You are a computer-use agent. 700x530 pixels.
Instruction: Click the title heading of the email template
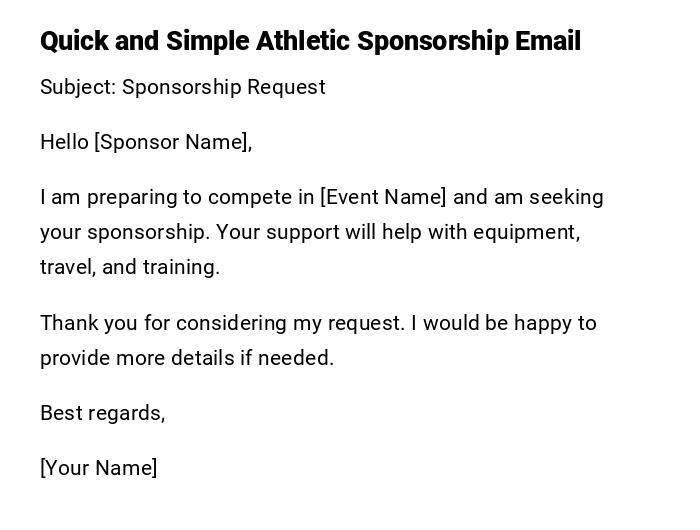[310, 41]
